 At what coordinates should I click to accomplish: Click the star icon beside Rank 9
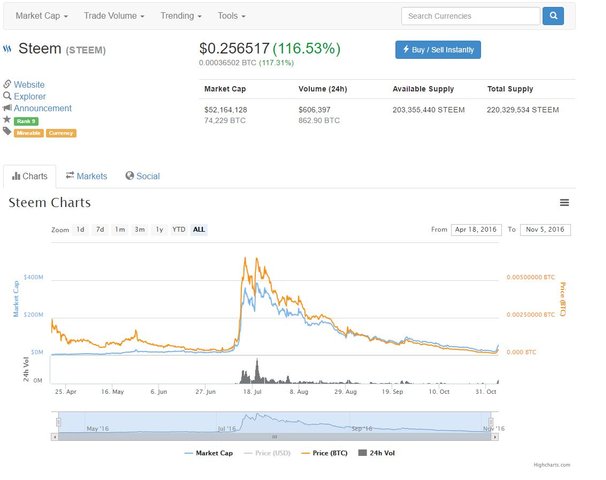point(7,119)
